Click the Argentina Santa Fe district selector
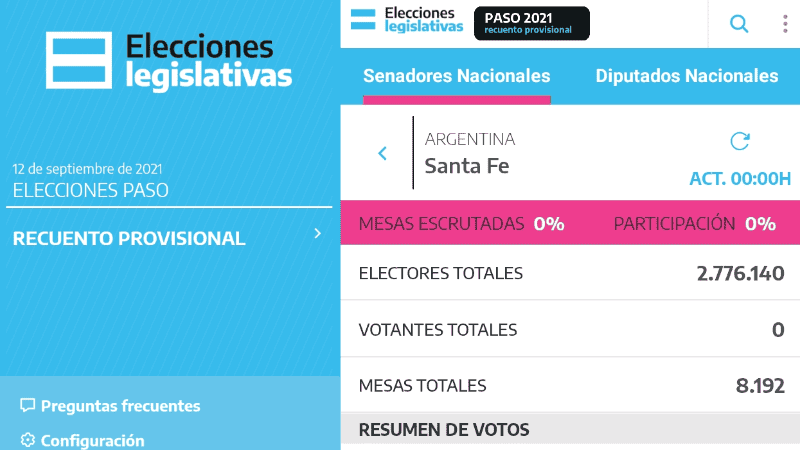The width and height of the screenshot is (800, 450). (x=470, y=153)
